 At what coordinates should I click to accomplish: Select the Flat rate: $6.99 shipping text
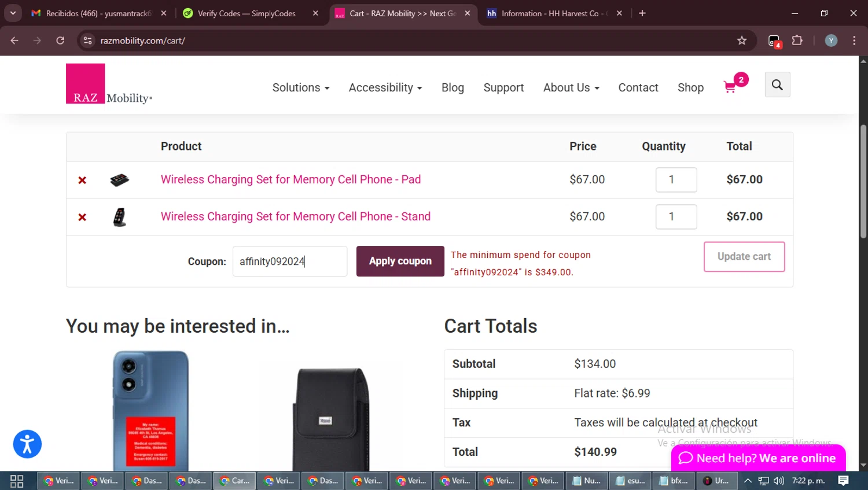coord(612,393)
